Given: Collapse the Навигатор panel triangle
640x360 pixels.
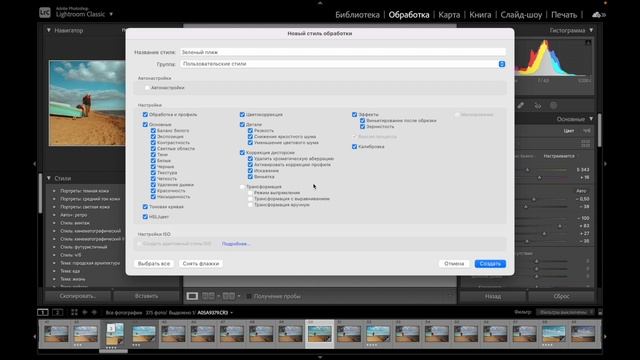Looking at the screenshot, I should coord(49,30).
